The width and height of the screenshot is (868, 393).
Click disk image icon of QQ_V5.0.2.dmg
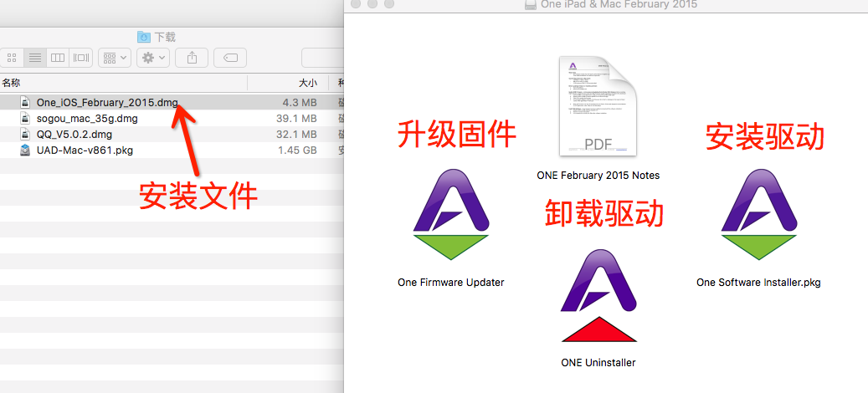pyautogui.click(x=25, y=135)
